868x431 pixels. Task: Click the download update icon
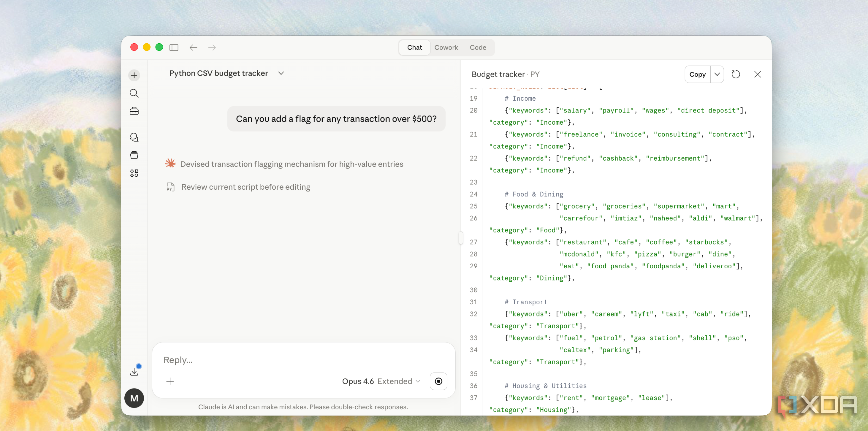[x=134, y=371]
